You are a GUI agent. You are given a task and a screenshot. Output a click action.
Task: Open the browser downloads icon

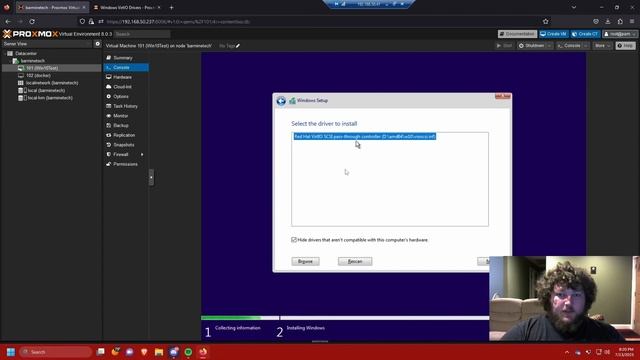[x=608, y=21]
